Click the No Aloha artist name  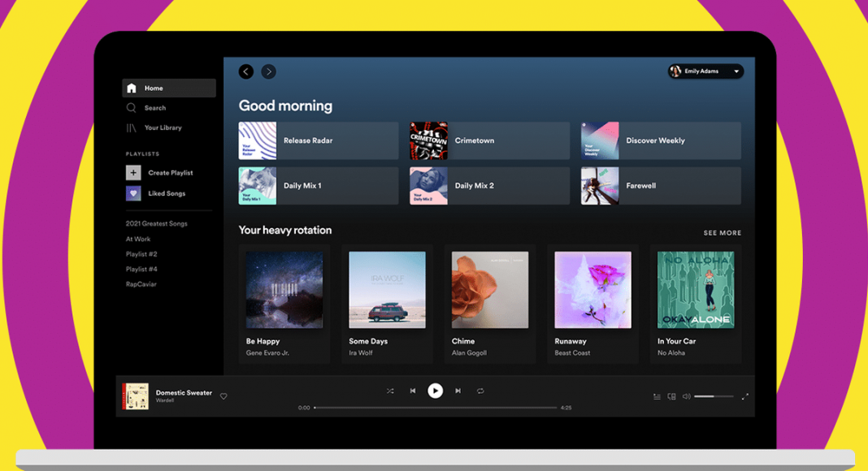click(x=671, y=352)
